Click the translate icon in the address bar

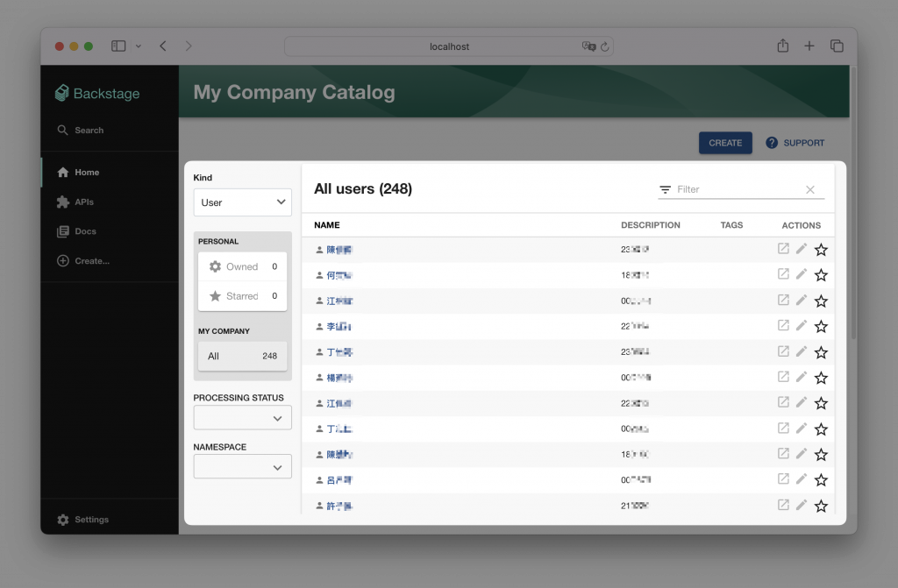tap(588, 46)
